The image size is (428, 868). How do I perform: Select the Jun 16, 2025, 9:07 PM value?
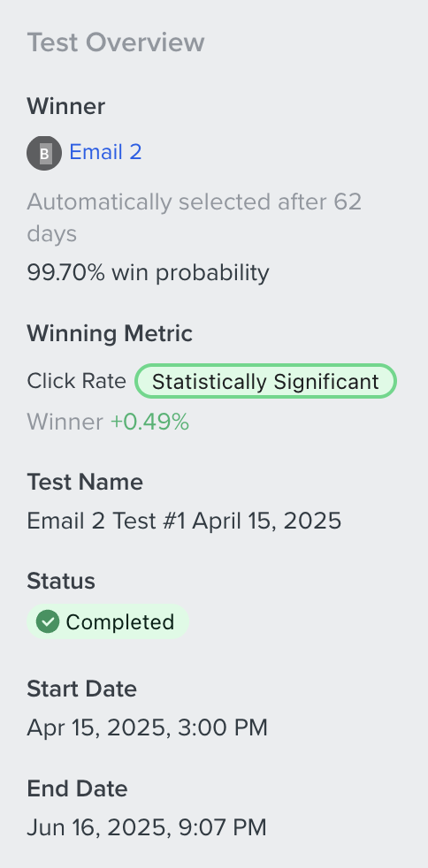coord(147,827)
